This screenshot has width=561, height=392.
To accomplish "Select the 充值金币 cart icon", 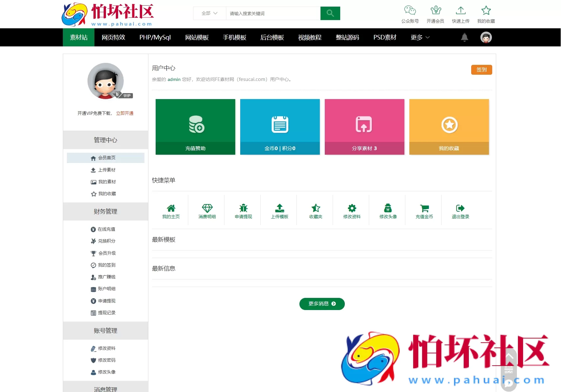I will point(424,208).
